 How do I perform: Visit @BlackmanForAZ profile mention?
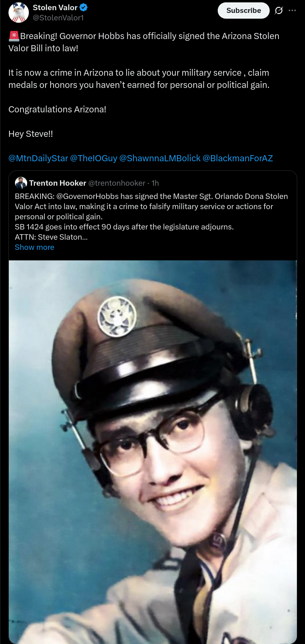238,158
